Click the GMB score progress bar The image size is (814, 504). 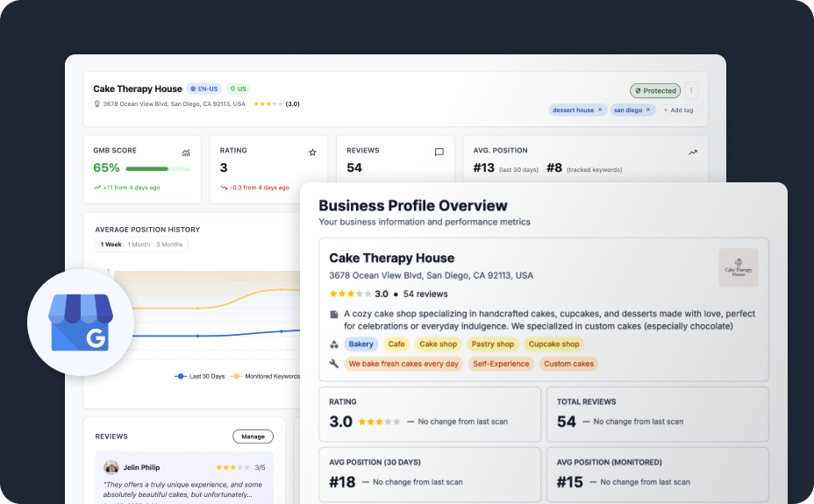coord(159,168)
